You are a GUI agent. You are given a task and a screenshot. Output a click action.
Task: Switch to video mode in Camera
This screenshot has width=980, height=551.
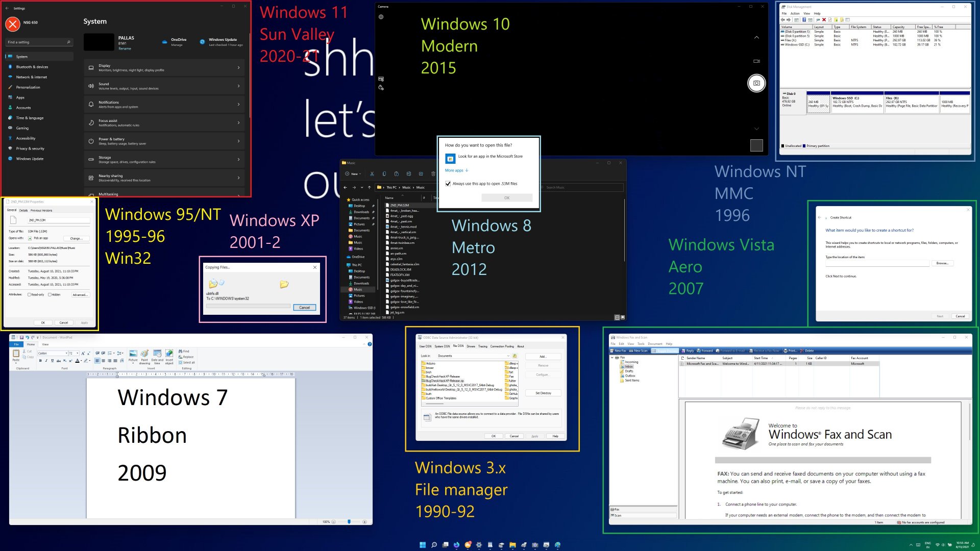[756, 61]
